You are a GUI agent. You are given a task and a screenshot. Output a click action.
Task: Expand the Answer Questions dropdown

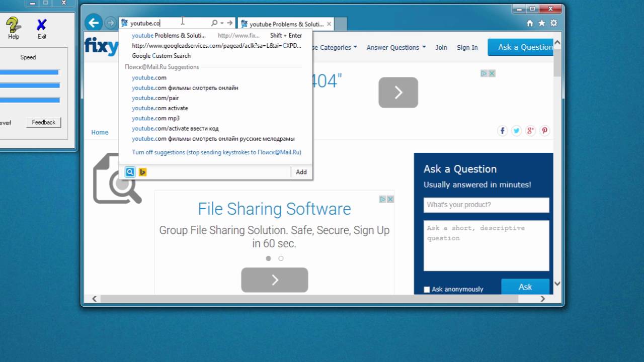pyautogui.click(x=396, y=47)
